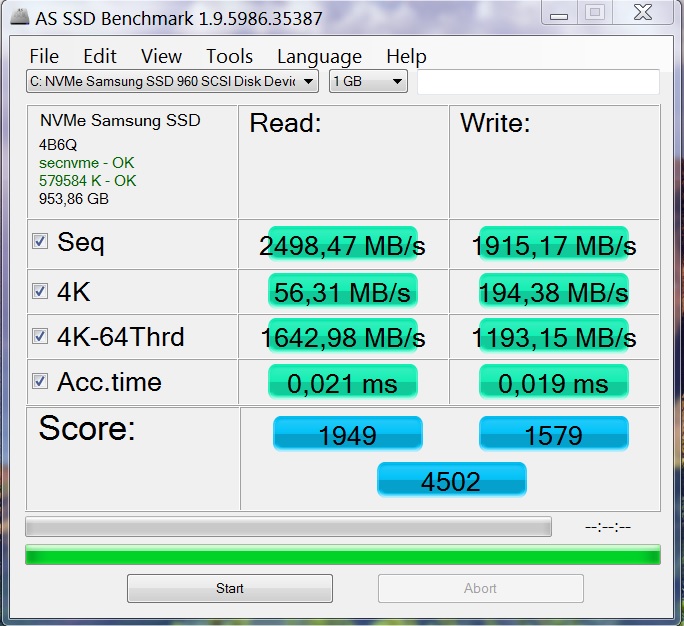The width and height of the screenshot is (684, 626).
Task: Click the Start benchmark button
Action: tap(230, 588)
